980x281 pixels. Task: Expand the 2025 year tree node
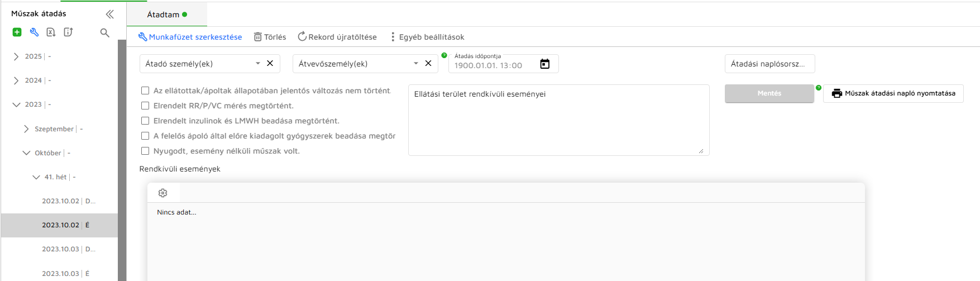click(16, 56)
